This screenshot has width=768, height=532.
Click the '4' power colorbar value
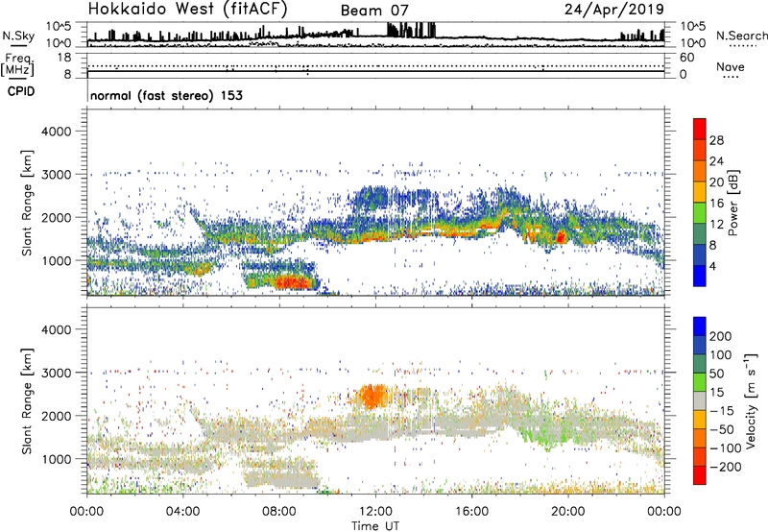click(713, 266)
